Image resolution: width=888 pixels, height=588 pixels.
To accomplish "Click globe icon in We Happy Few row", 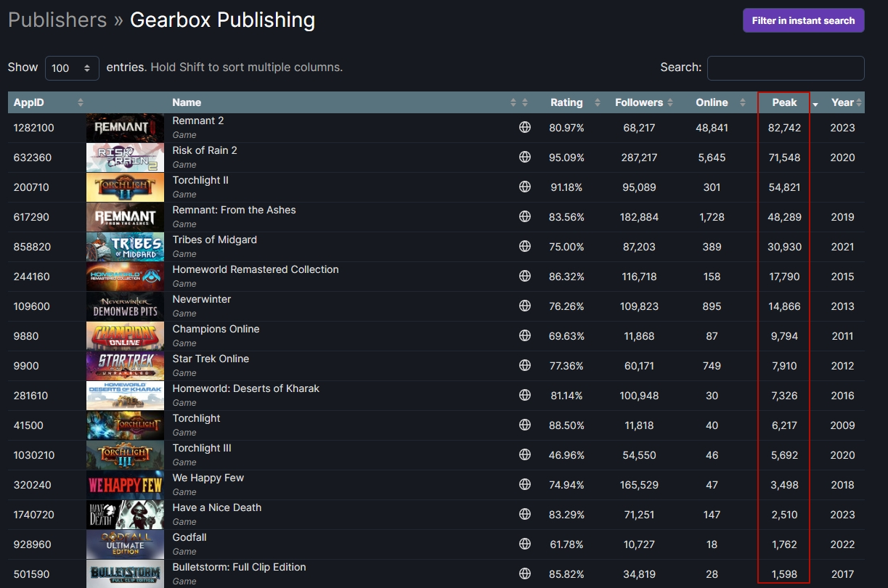I will (525, 485).
